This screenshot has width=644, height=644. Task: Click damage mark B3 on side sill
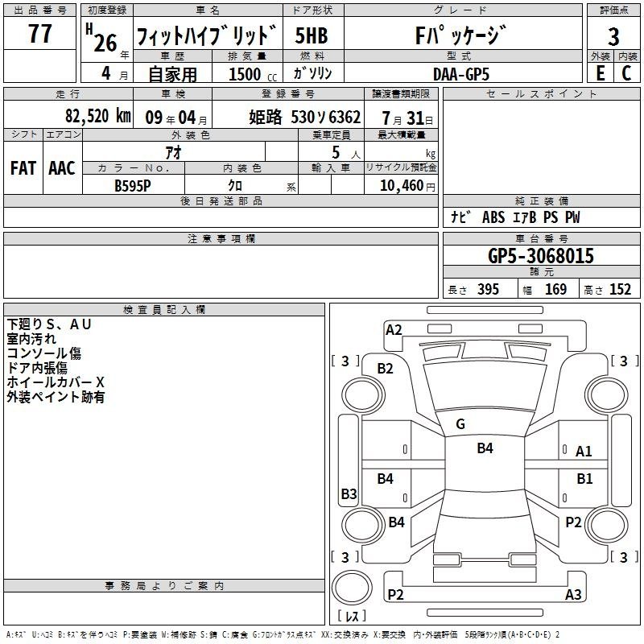(349, 493)
